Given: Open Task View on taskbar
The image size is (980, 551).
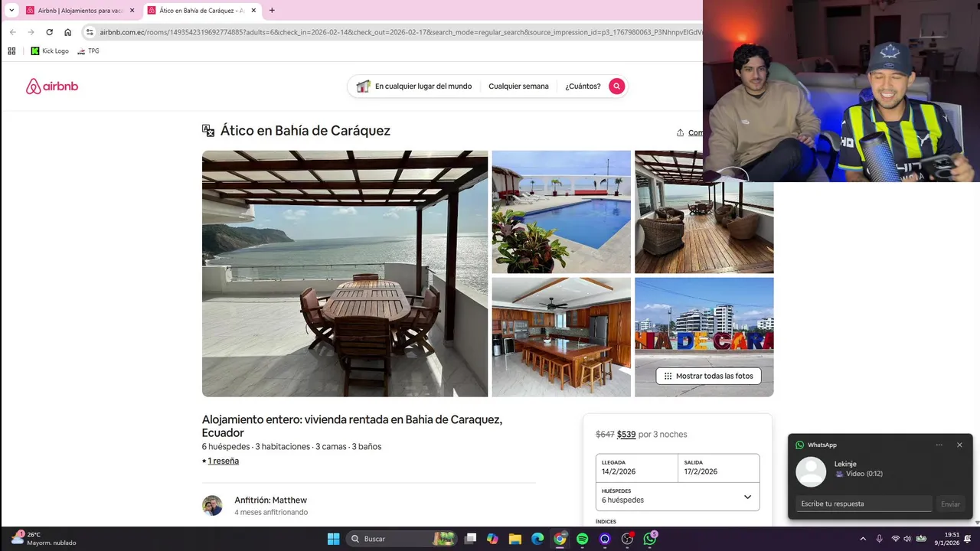Looking at the screenshot, I should tap(470, 539).
